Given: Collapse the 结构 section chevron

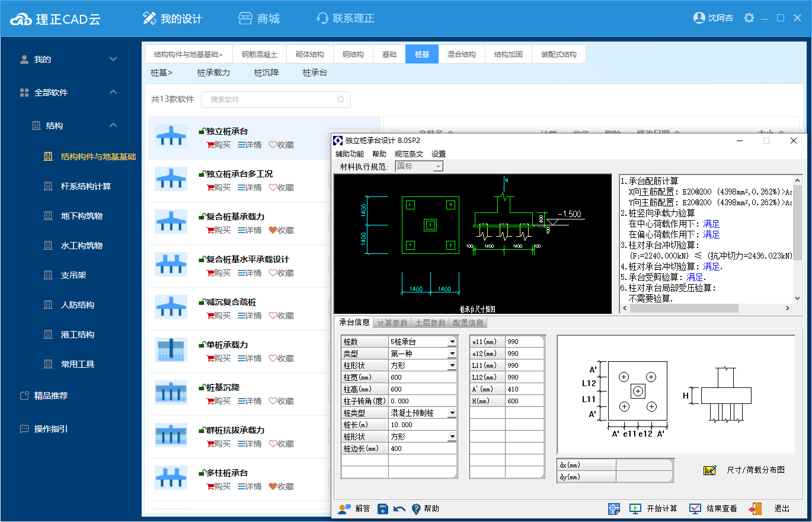Looking at the screenshot, I should coord(114,125).
